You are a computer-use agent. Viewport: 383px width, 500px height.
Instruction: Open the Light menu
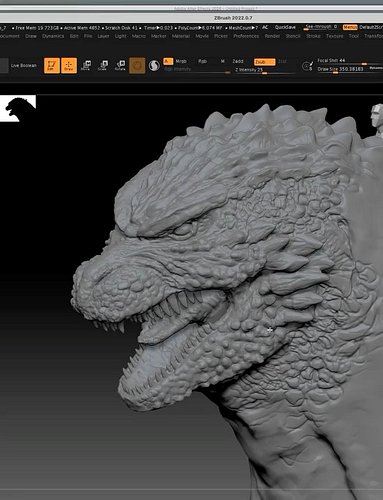pyautogui.click(x=120, y=36)
